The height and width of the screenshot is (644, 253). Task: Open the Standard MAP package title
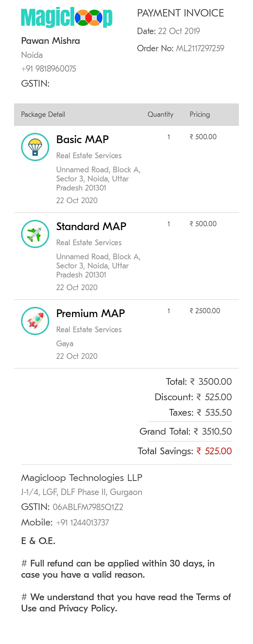click(x=91, y=226)
